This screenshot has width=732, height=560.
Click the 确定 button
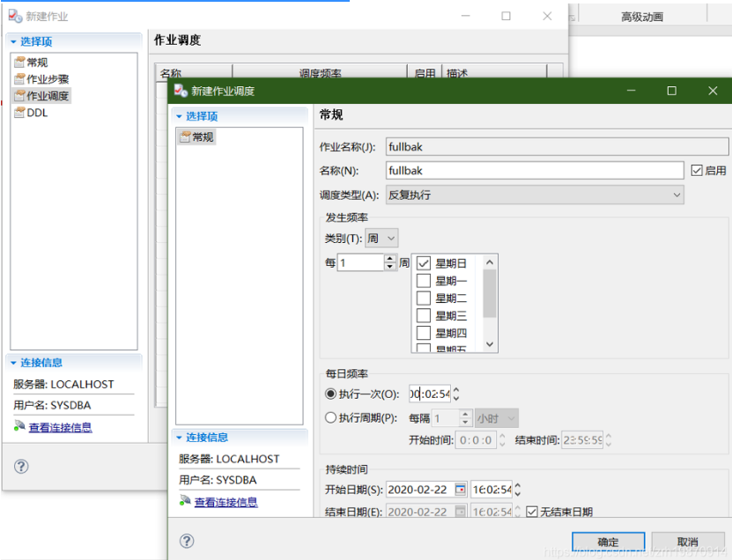tap(609, 542)
